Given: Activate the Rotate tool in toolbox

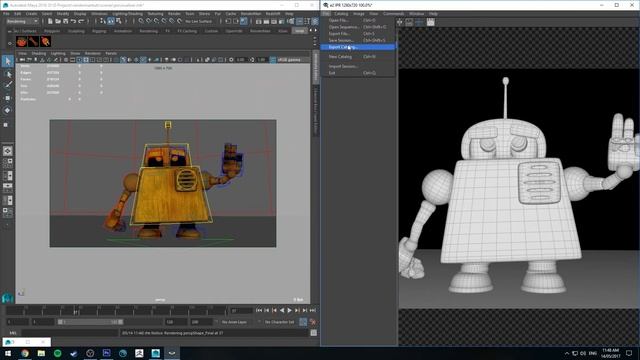Looking at the screenshot, I should [x=8, y=111].
